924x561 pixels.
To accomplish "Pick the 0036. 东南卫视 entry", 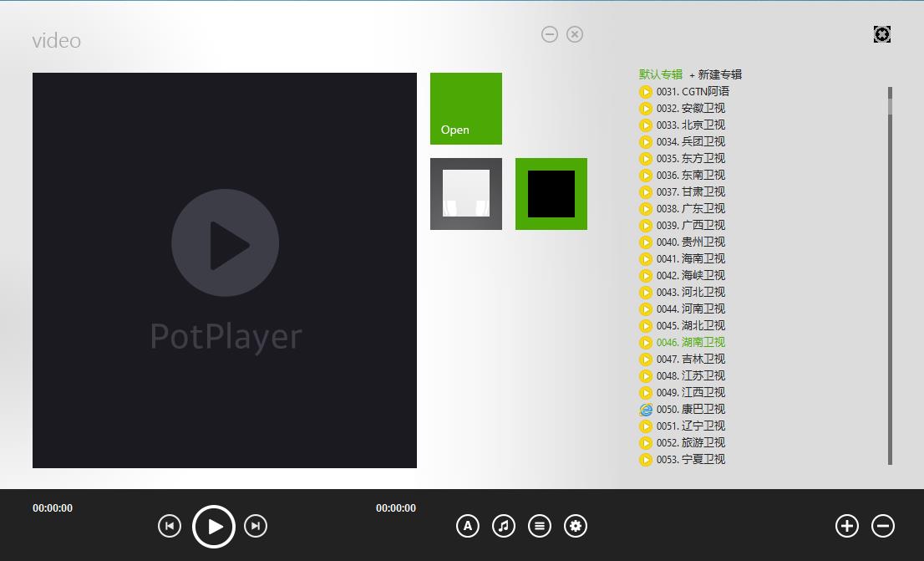I will [683, 176].
